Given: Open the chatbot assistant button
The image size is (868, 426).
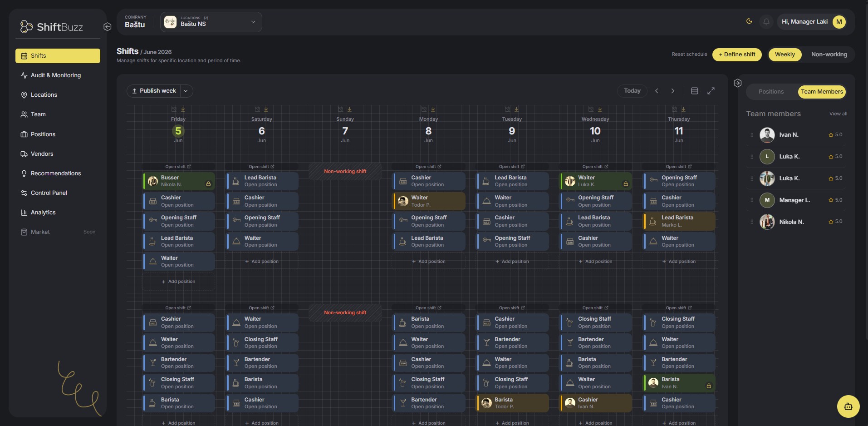Looking at the screenshot, I should [x=848, y=406].
